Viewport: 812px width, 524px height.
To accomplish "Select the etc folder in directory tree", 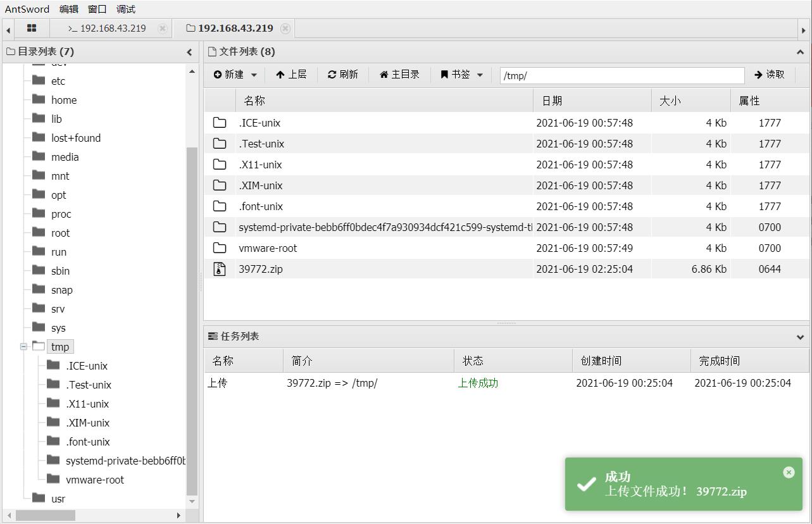I will click(x=58, y=81).
